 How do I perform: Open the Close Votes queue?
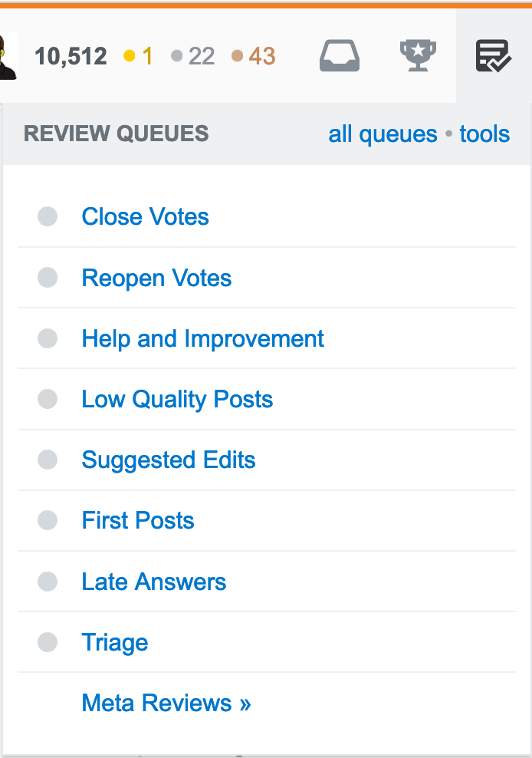[x=145, y=217]
